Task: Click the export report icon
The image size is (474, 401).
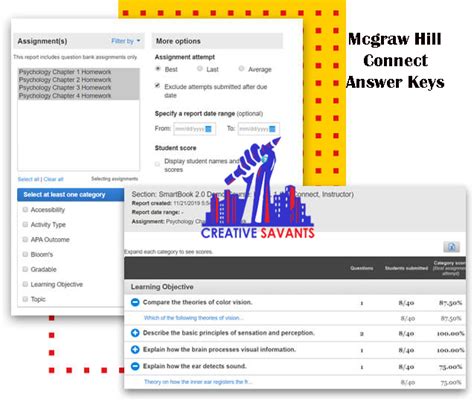Action: point(451,247)
